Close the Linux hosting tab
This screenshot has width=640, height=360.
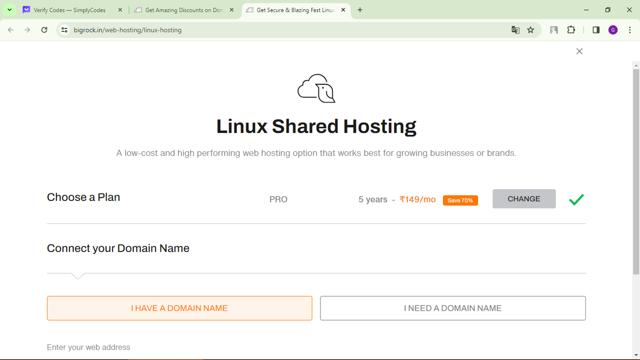point(343,10)
